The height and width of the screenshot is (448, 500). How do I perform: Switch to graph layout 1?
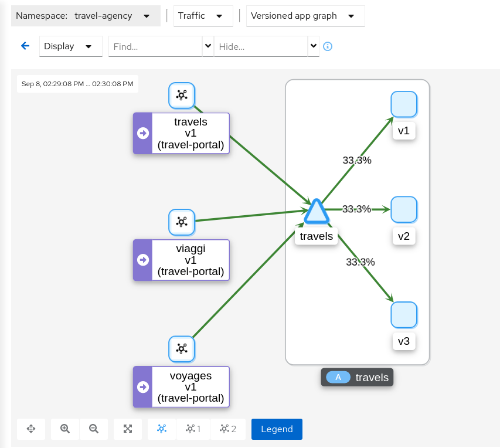pyautogui.click(x=193, y=429)
